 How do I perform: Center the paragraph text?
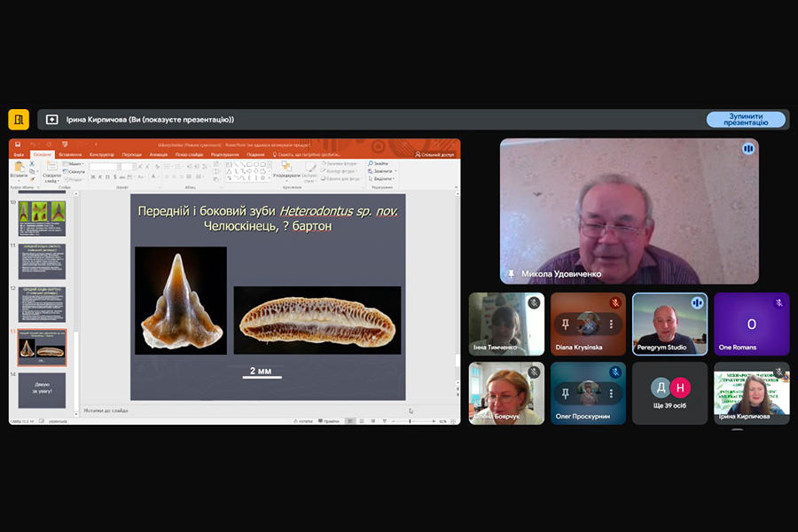click(x=174, y=176)
